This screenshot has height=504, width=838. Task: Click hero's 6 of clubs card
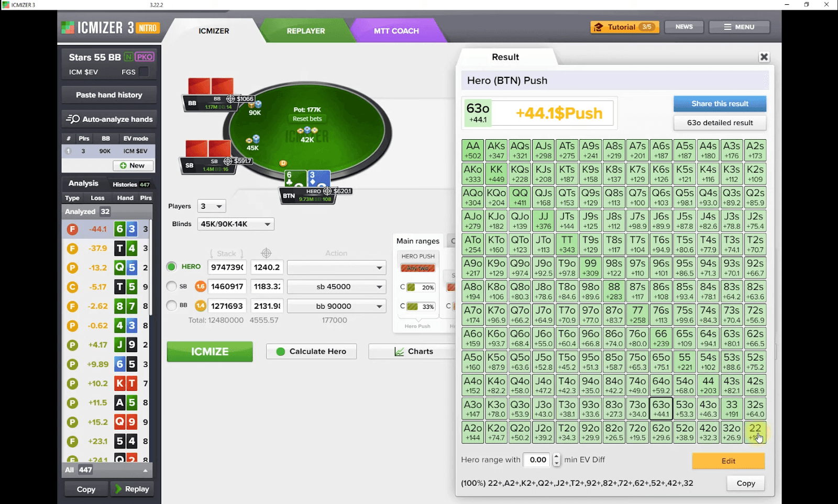pos(296,178)
